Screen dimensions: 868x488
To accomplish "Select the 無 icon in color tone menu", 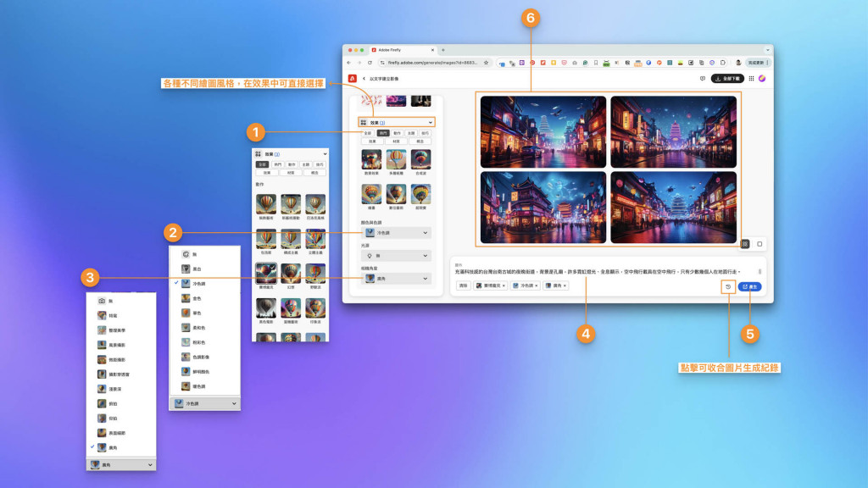I will [186, 254].
